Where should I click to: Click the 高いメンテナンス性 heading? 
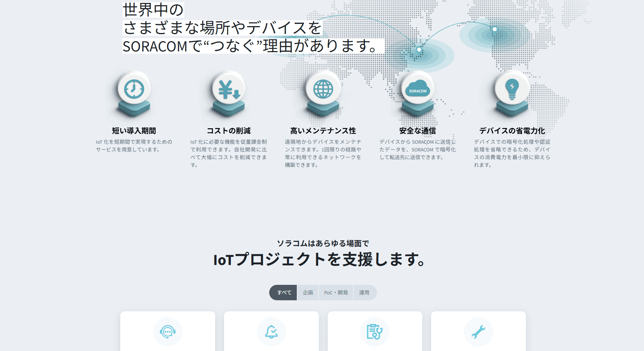pyautogui.click(x=323, y=131)
